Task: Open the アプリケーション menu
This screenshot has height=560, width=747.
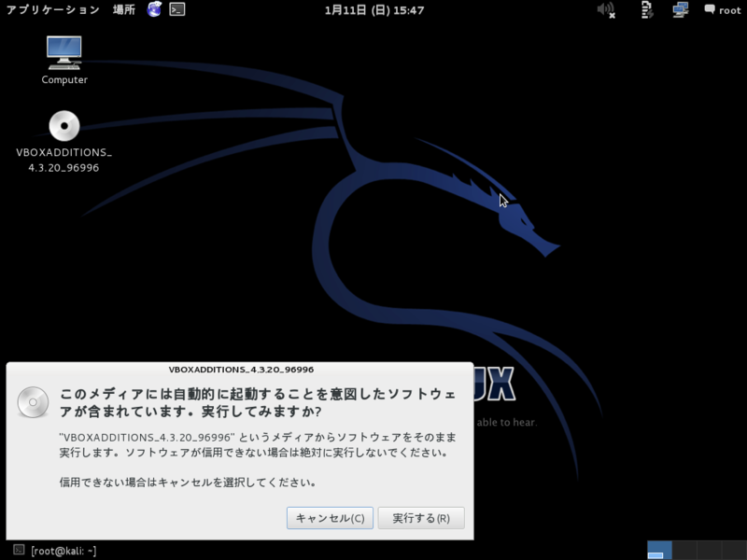Action: [53, 11]
